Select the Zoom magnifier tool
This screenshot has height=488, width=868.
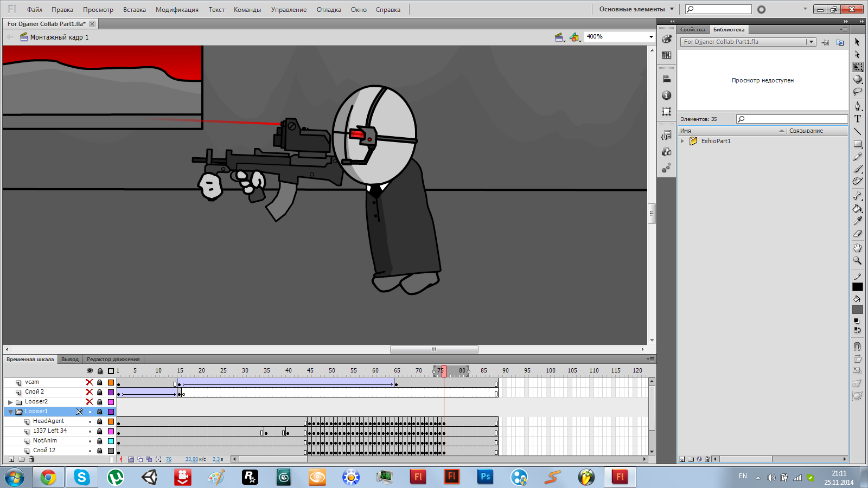857,260
